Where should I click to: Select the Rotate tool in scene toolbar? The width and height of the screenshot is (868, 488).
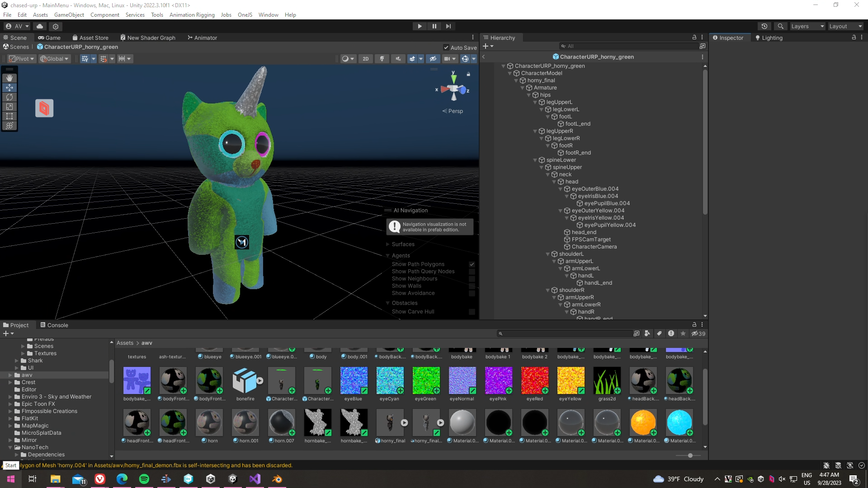point(9,97)
